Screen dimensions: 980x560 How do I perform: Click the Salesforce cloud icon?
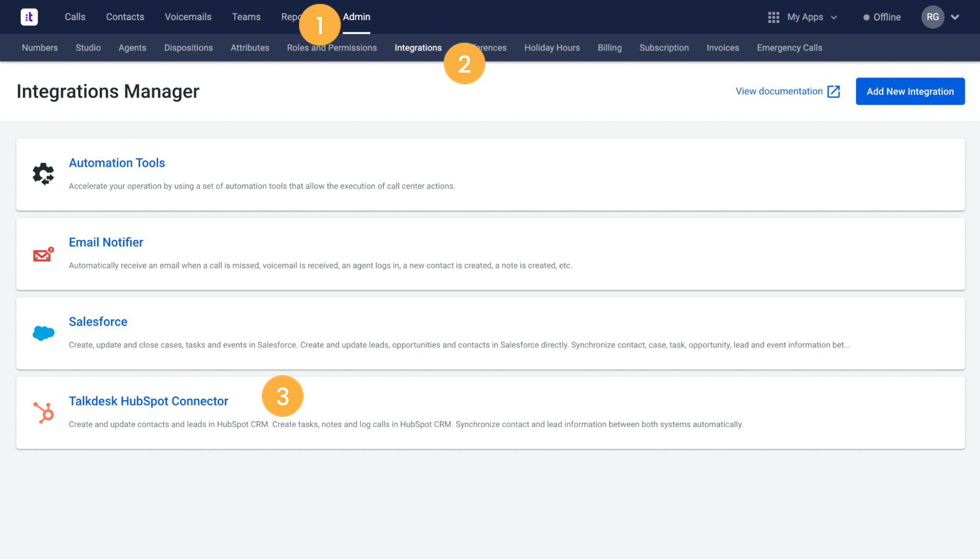(x=43, y=333)
